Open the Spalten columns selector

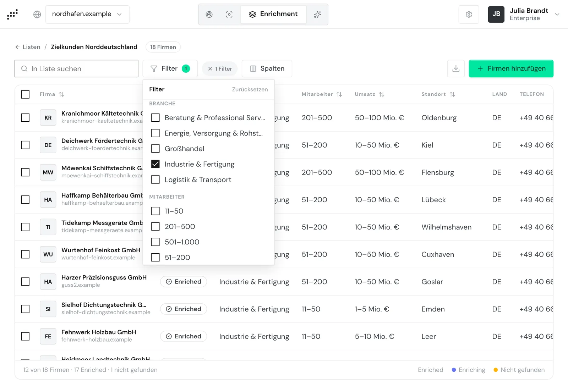(267, 68)
